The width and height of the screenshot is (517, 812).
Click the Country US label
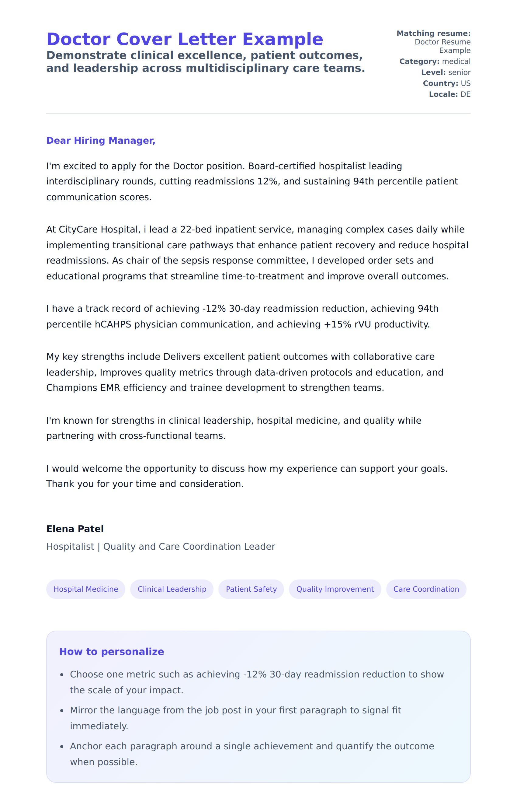click(446, 83)
